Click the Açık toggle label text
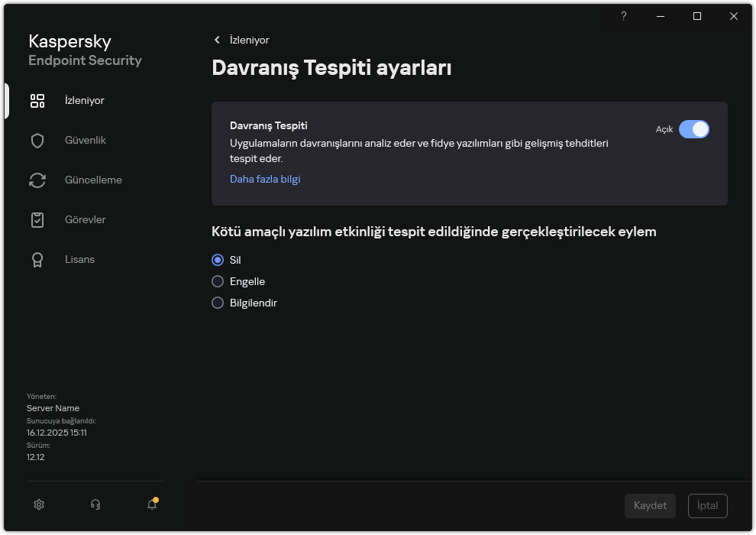 click(x=663, y=129)
